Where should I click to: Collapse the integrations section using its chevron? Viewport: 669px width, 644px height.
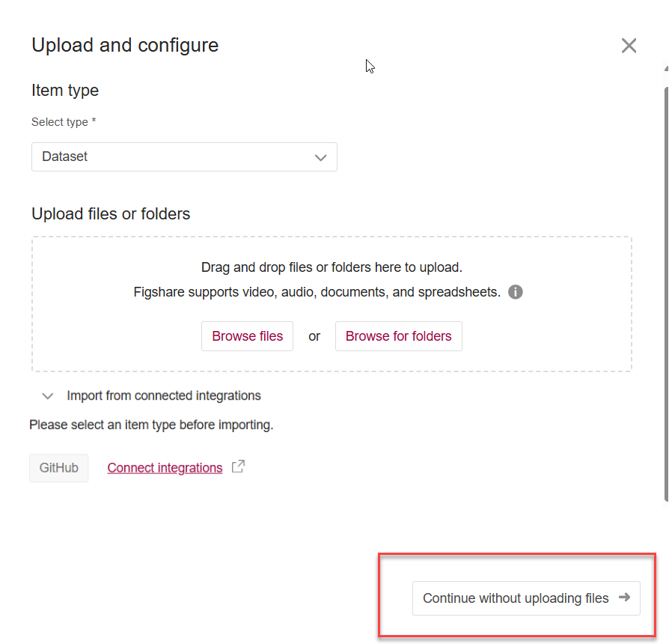[x=48, y=395]
